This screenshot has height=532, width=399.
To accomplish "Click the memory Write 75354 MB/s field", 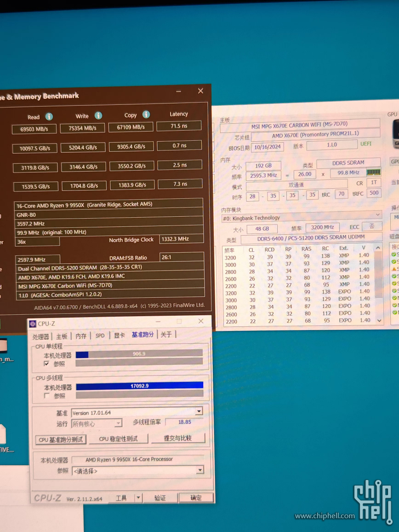I will point(82,128).
